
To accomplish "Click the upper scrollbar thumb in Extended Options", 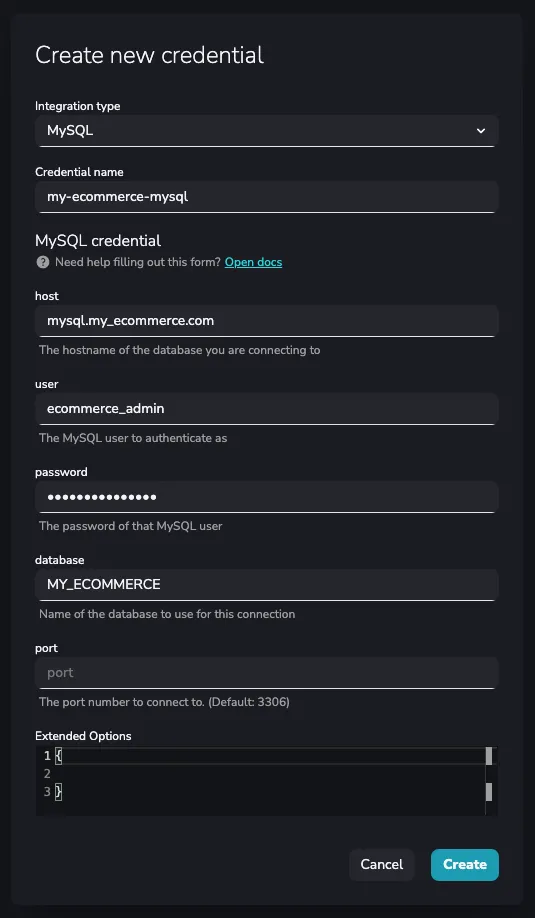I will [x=489, y=756].
